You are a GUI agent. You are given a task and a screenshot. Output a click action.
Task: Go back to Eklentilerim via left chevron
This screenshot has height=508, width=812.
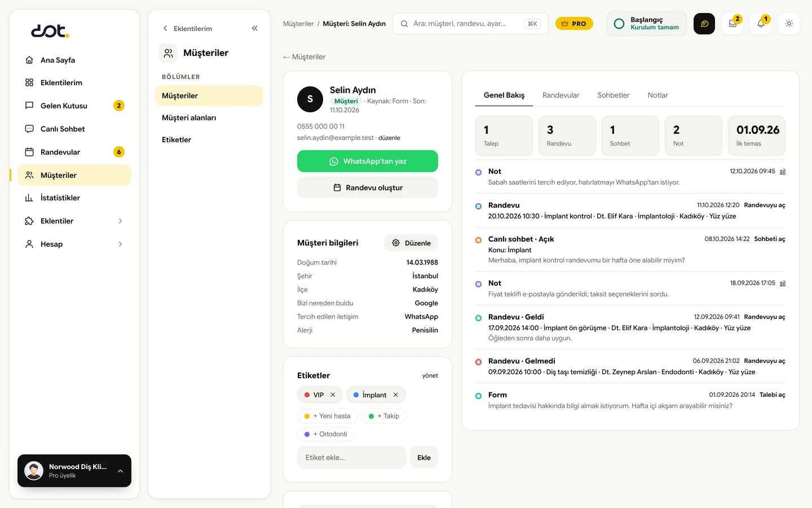coord(165,28)
